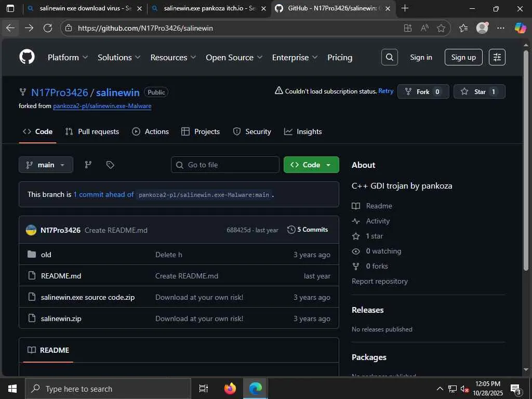The height and width of the screenshot is (399, 532).
Task: Expand the Resources menu
Action: point(173,57)
